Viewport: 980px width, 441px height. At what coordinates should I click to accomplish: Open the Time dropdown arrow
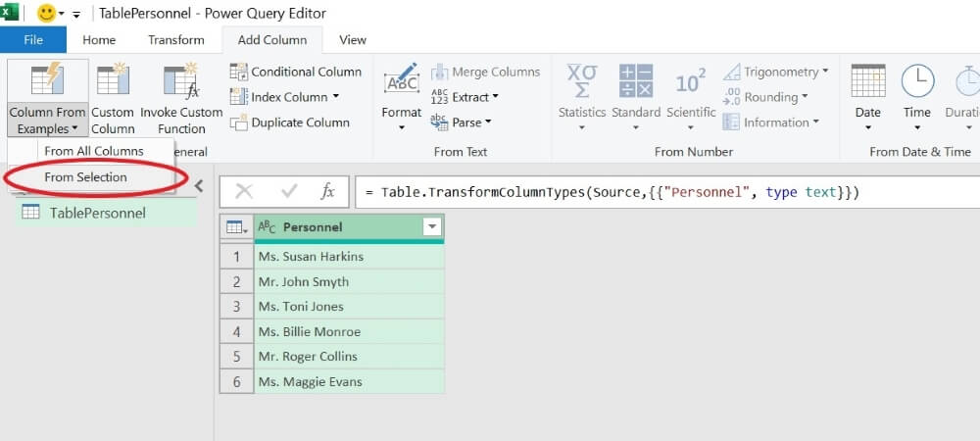[917, 128]
